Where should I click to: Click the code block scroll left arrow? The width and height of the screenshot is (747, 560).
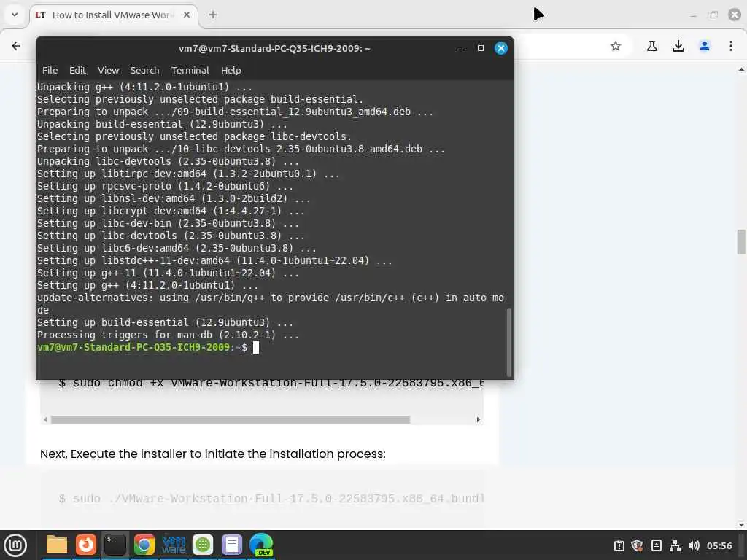click(x=45, y=419)
